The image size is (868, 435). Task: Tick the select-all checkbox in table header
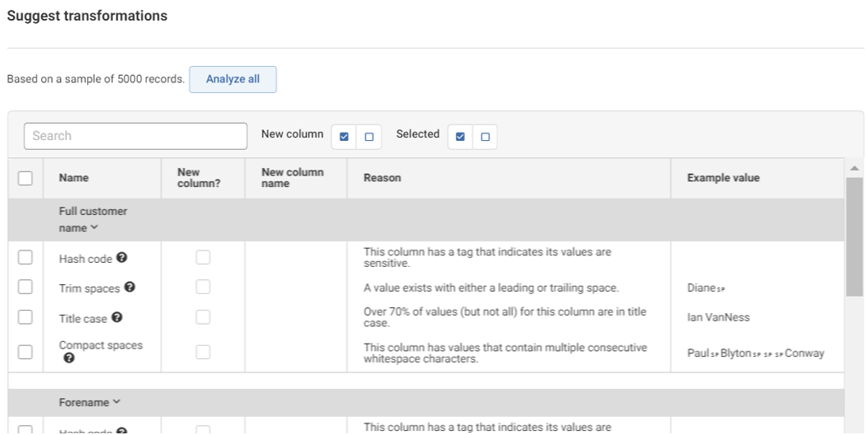coord(26,178)
